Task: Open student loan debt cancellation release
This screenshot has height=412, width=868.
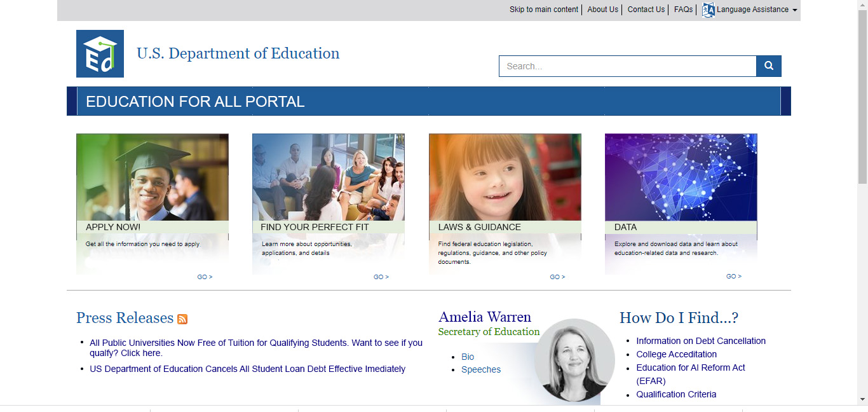Action: point(247,369)
